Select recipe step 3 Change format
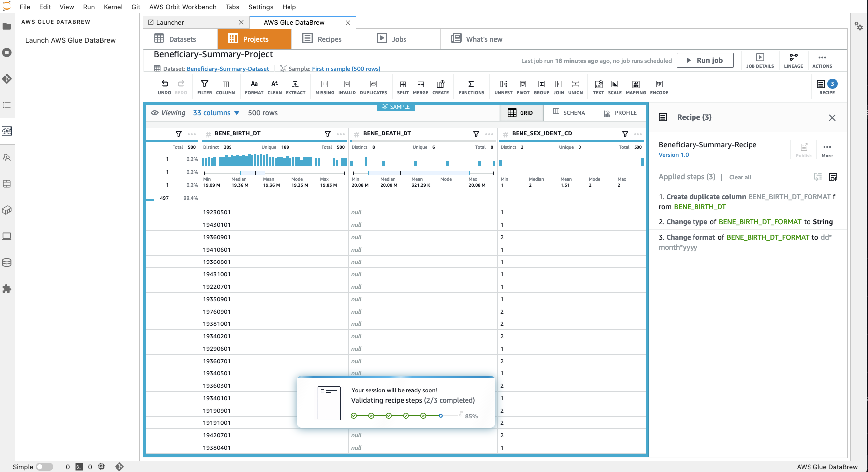868x472 pixels. coord(746,242)
